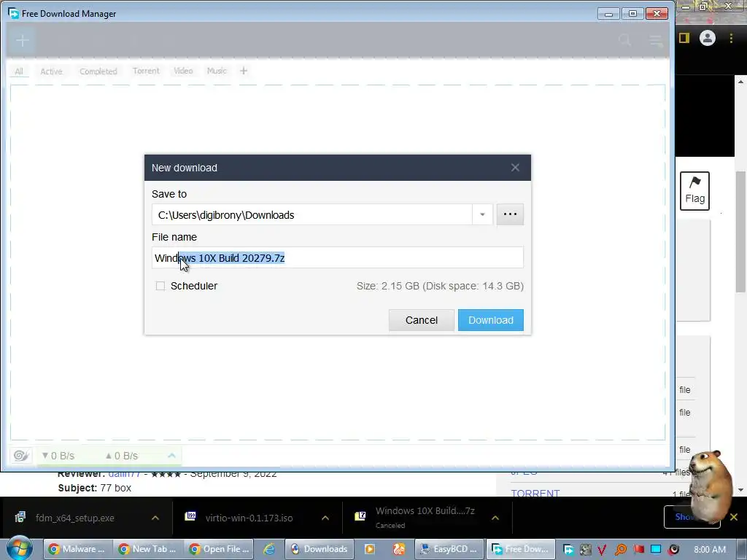747x560 pixels.
Task: Click the orange magnifier tray icon
Action: coord(621,550)
